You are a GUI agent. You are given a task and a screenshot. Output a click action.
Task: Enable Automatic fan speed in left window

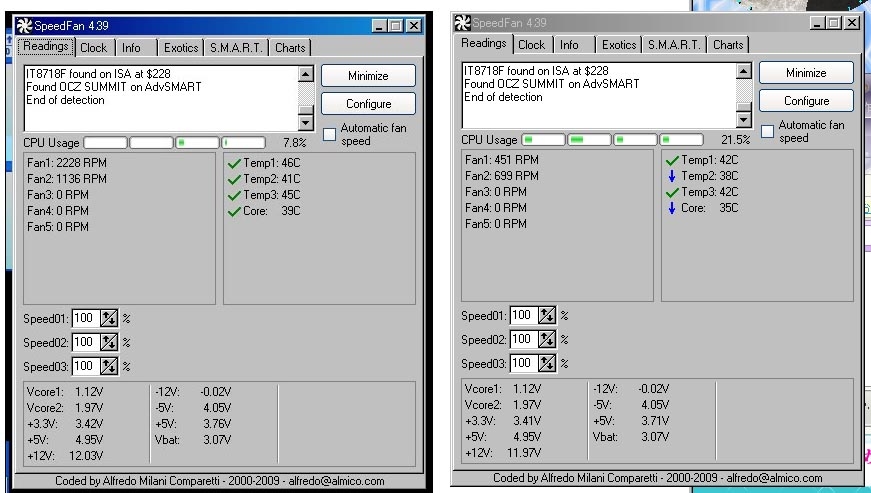[329, 134]
